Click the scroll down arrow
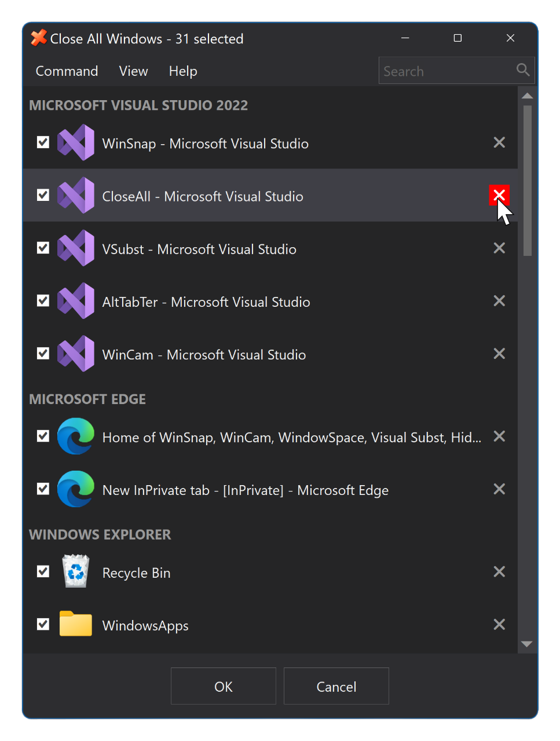The image size is (560, 741). coord(527,644)
